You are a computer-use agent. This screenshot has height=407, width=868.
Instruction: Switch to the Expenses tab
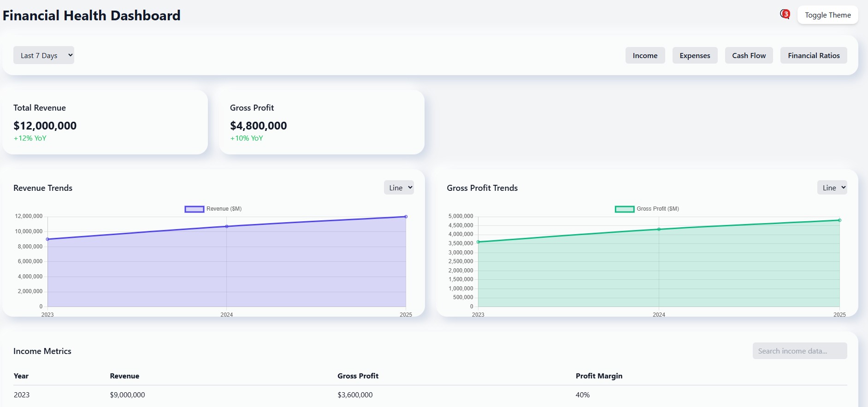pos(694,55)
